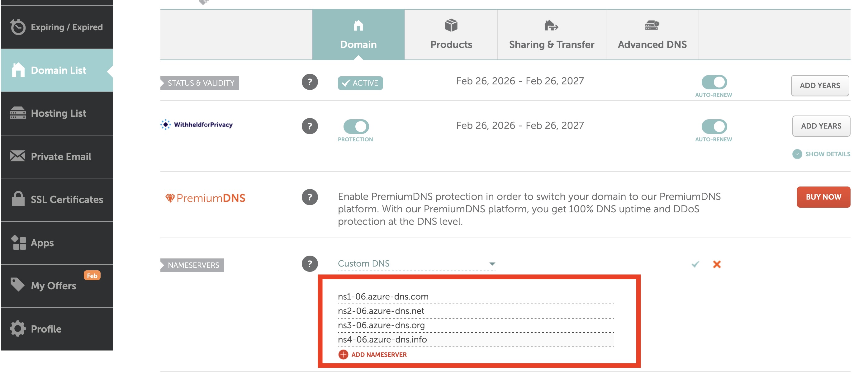Confirm nameserver changes with green checkmark

click(695, 264)
